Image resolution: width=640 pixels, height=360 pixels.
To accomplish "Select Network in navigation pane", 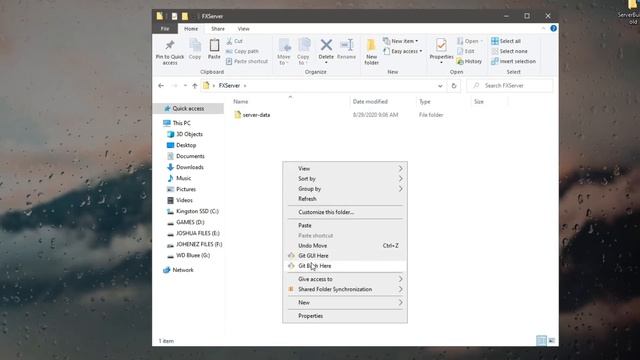I will click(183, 270).
